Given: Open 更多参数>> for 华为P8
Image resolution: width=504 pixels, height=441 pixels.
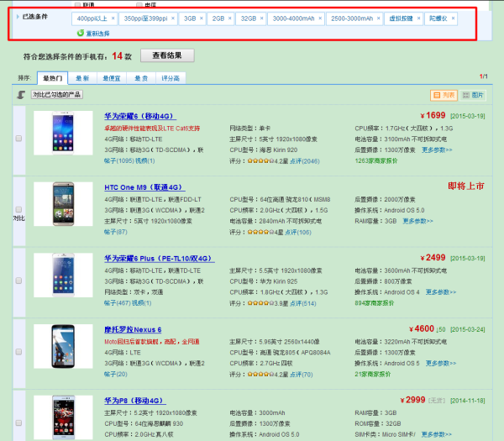Looking at the screenshot, I should tap(436, 434).
